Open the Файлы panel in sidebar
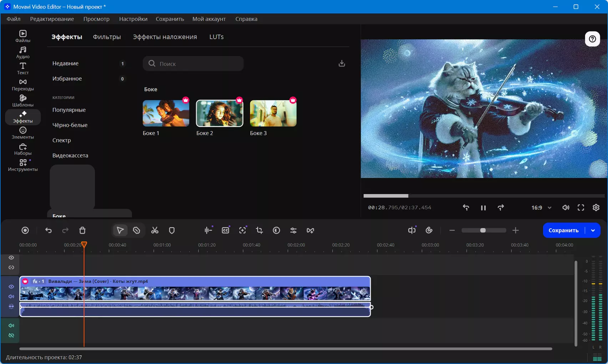Viewport: 608px width, 364px height. click(23, 36)
